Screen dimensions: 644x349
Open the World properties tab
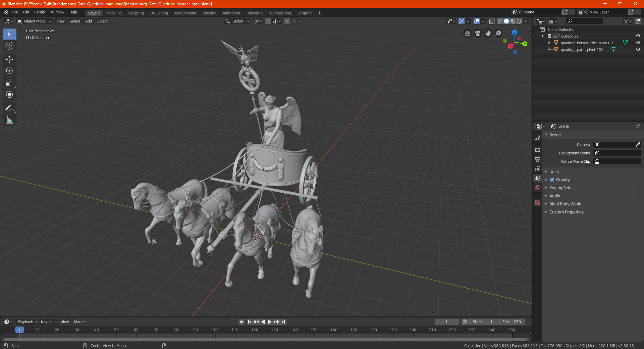tap(538, 188)
